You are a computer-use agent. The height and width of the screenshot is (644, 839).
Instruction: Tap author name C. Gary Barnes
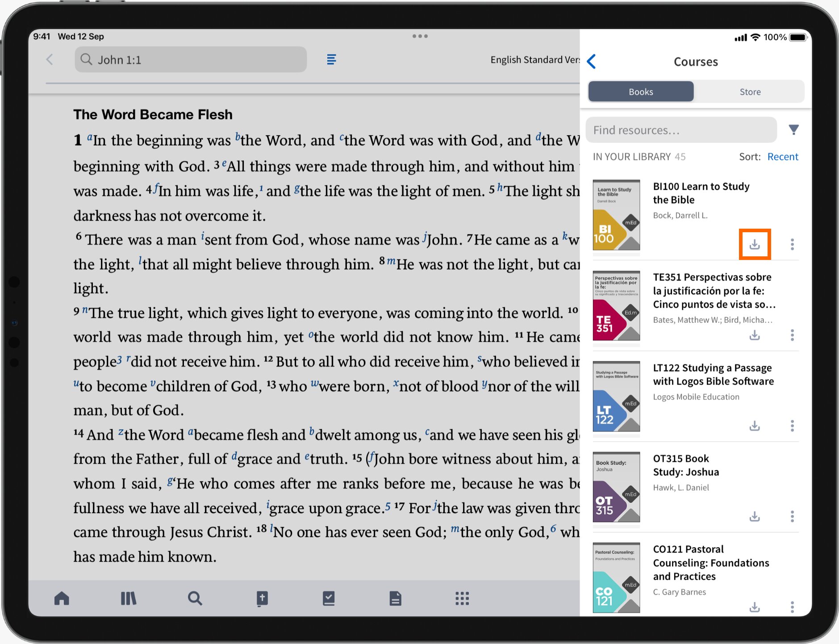679,592
